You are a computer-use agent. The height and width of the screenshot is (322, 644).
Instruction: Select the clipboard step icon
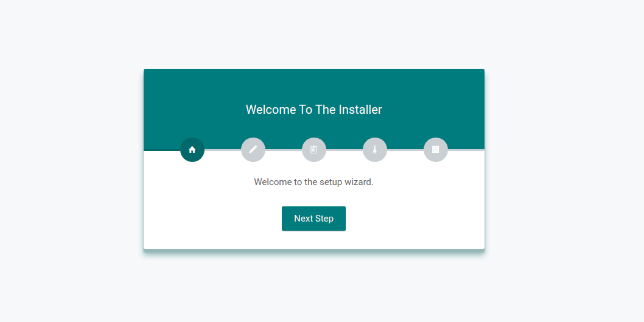click(314, 150)
